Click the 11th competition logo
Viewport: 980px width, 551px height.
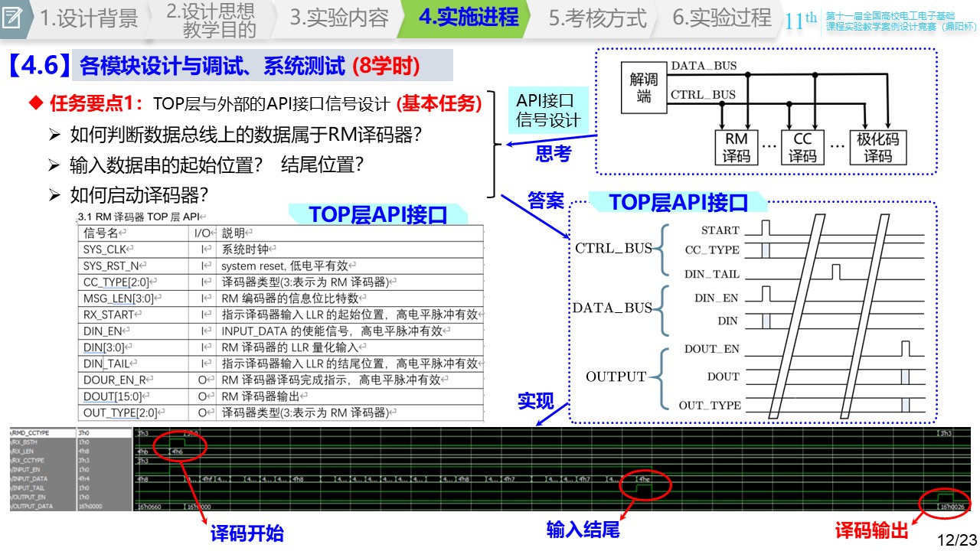(800, 21)
